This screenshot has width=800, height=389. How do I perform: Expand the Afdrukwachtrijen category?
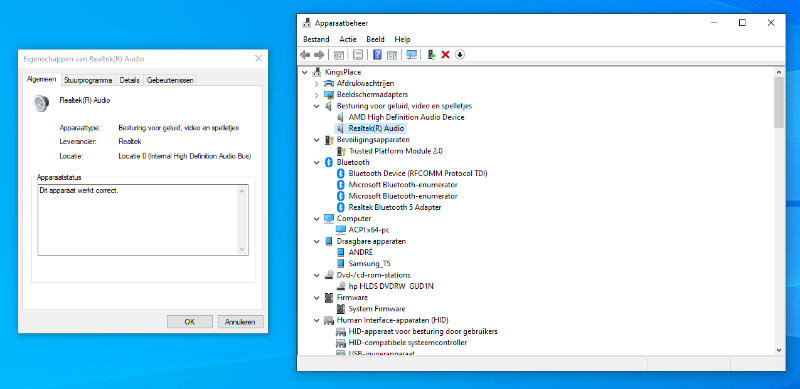(x=316, y=83)
